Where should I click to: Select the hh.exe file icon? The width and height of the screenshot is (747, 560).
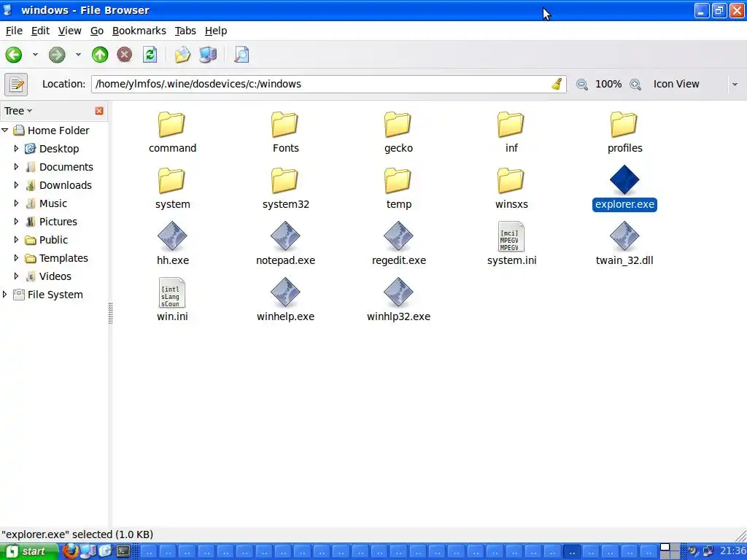[172, 236]
